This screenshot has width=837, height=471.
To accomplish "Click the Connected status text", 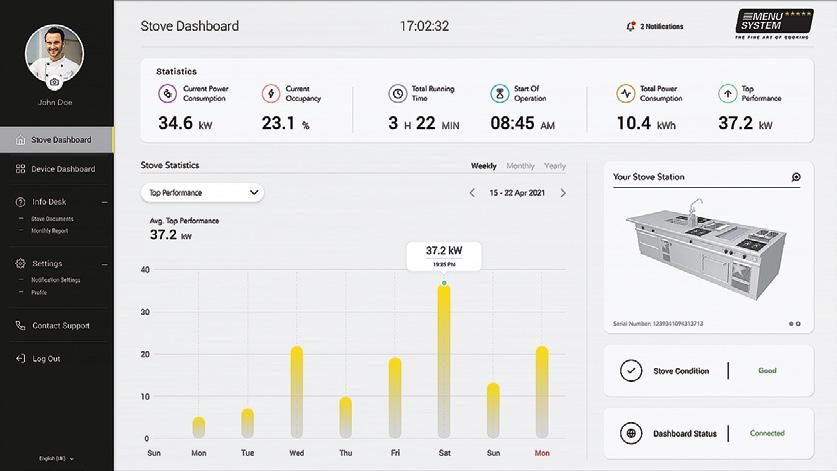I will (x=767, y=433).
